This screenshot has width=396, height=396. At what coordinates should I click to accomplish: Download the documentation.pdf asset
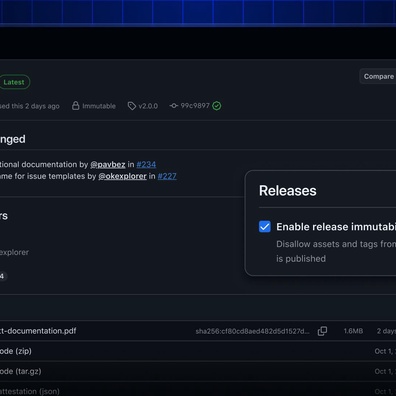tap(38, 331)
